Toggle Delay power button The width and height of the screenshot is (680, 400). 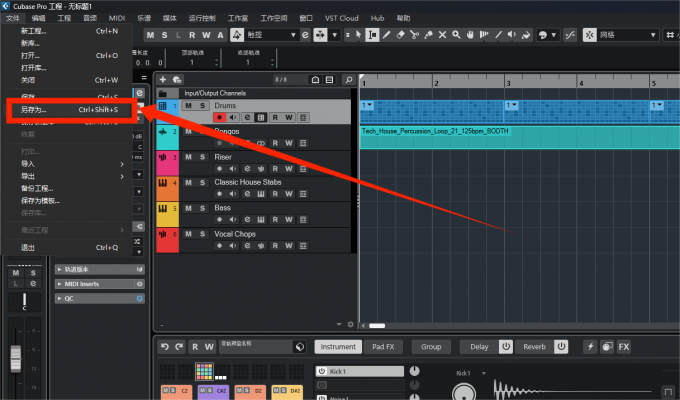(506, 347)
